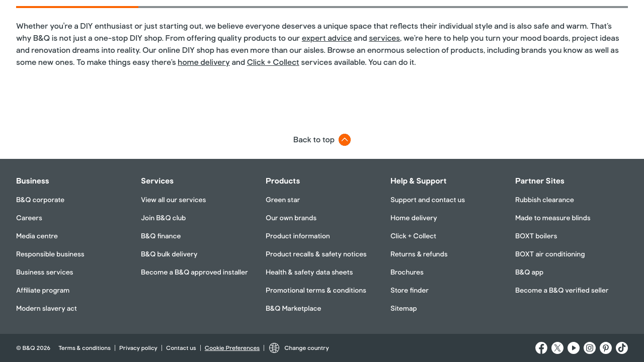Select Change country text

(x=306, y=348)
